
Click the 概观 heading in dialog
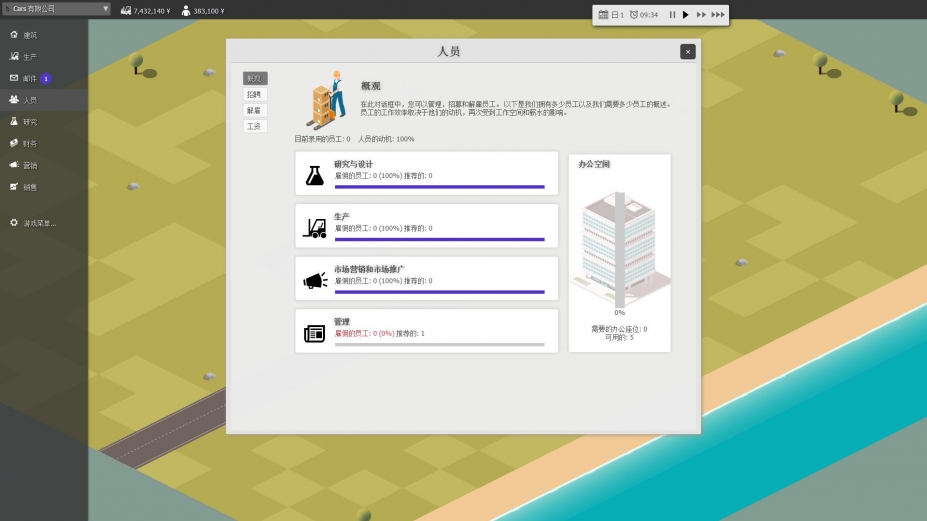[x=371, y=86]
